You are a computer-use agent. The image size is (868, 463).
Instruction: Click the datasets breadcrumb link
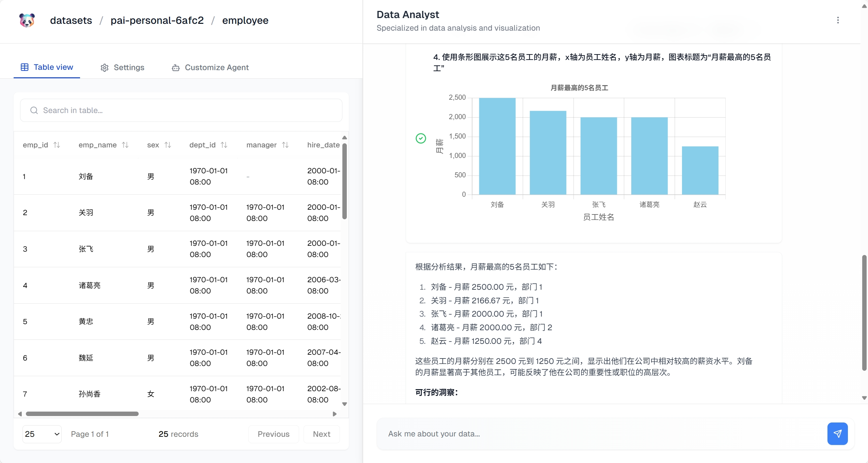(x=71, y=20)
